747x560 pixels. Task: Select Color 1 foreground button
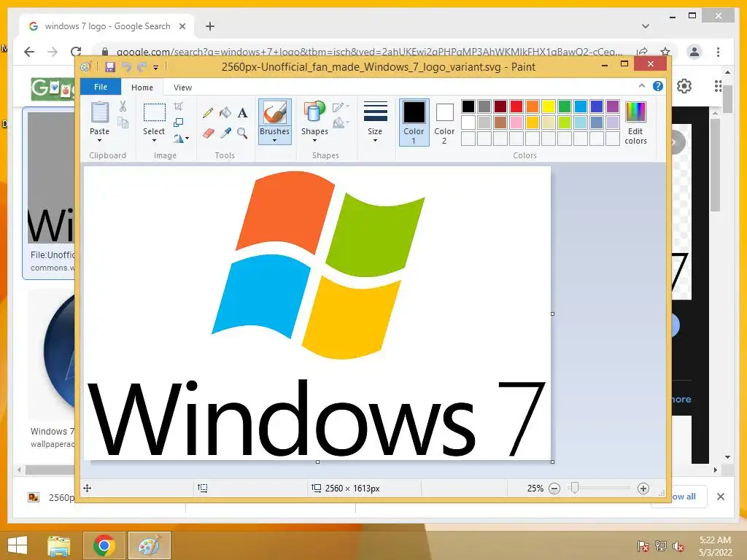tap(414, 122)
